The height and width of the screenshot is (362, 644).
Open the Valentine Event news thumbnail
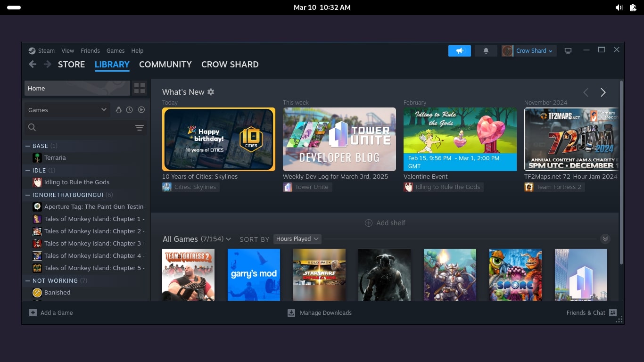460,139
